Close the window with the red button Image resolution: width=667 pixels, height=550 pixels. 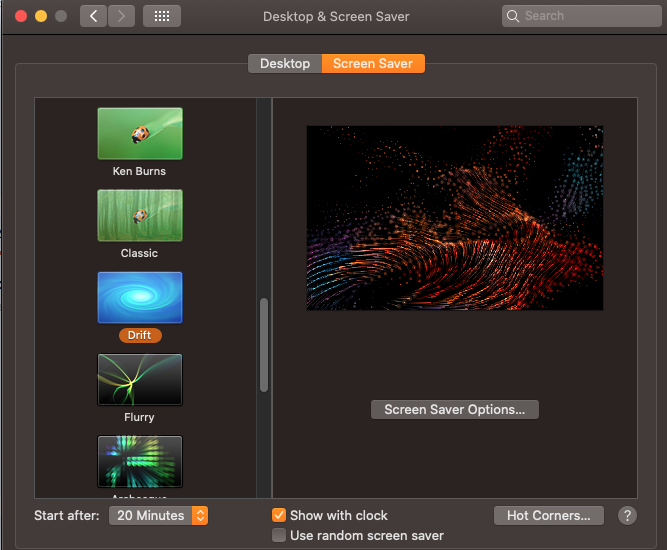pos(21,16)
